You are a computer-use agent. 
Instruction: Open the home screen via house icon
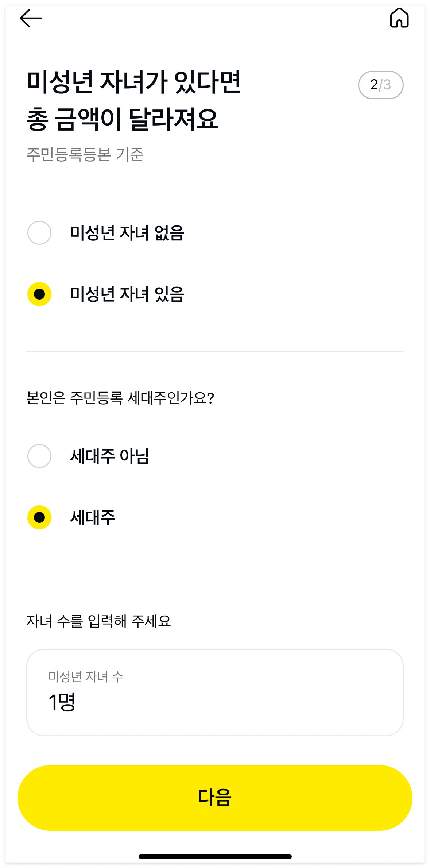[399, 18]
